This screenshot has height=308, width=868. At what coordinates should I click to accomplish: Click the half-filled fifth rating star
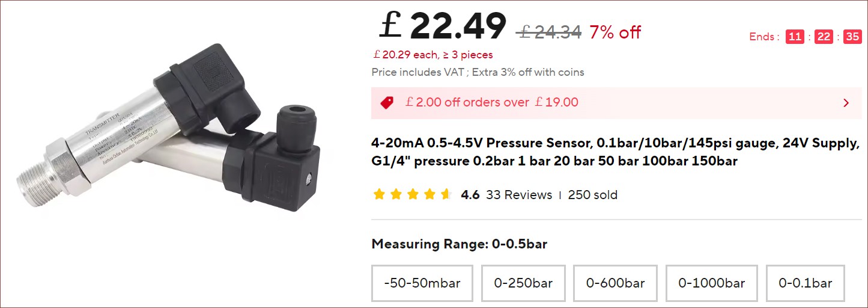(446, 195)
